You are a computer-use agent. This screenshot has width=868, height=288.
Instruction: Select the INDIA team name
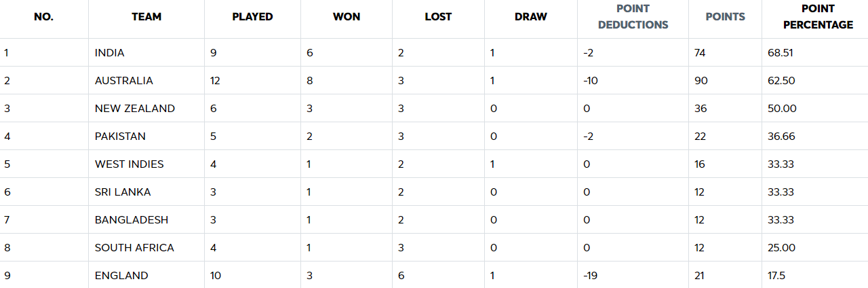pos(110,53)
